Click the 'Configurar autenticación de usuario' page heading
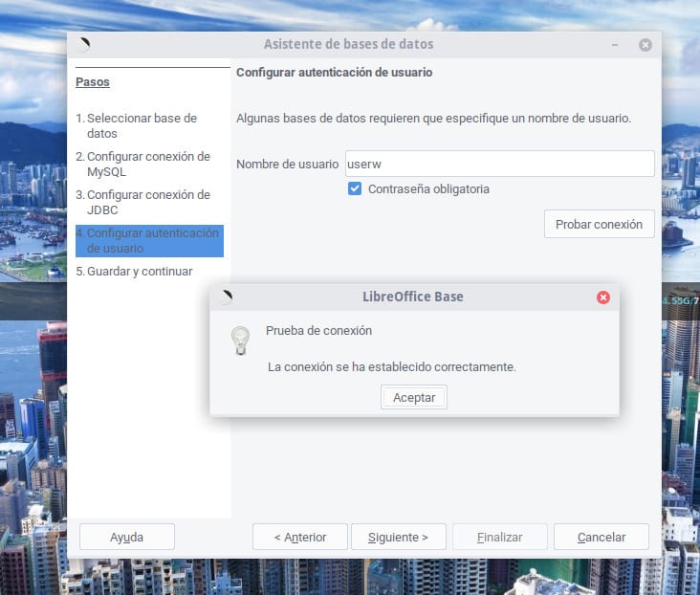 pyautogui.click(x=334, y=72)
